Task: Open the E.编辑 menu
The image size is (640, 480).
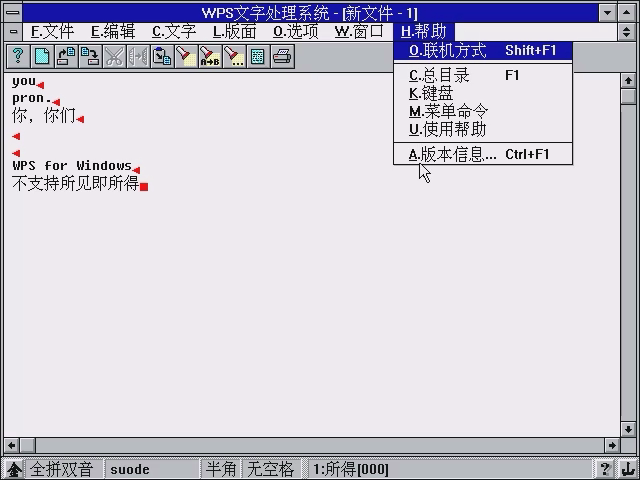Action: (x=113, y=32)
